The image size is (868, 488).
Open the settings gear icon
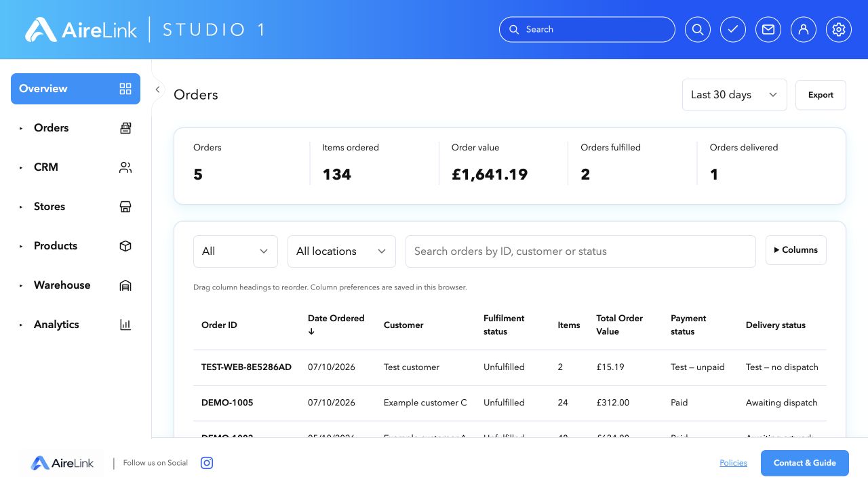839,30
